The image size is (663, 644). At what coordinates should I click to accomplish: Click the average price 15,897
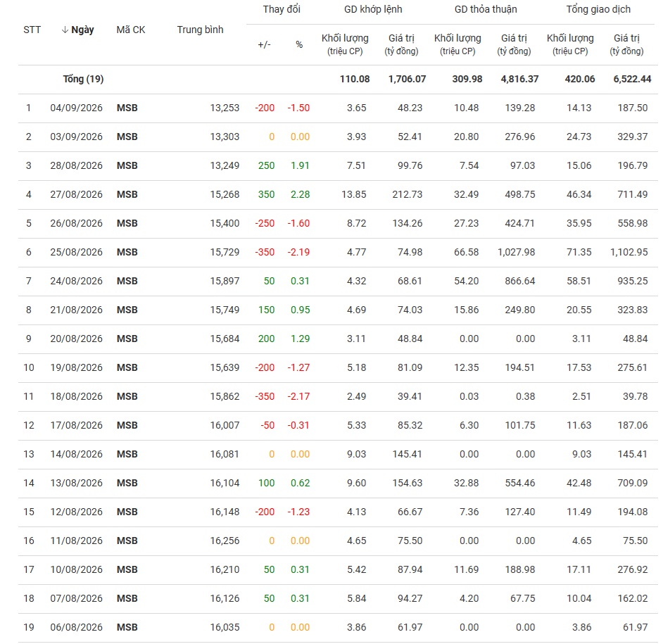(x=225, y=282)
